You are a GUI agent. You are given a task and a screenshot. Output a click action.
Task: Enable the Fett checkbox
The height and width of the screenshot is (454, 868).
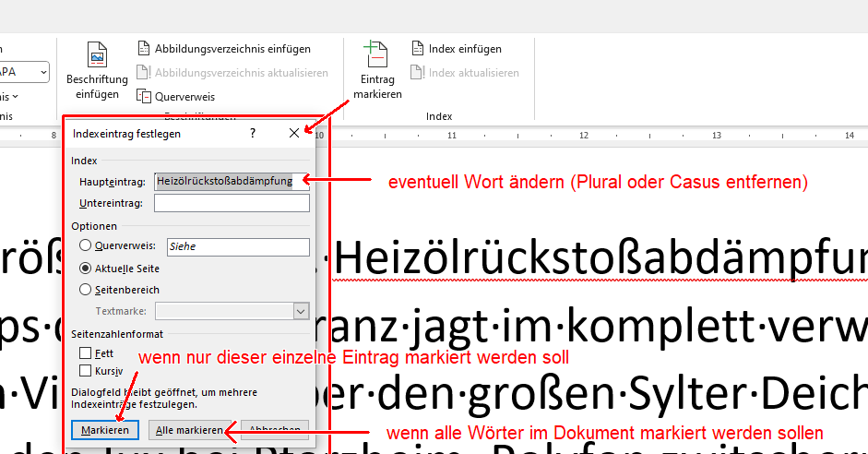pyautogui.click(x=86, y=353)
